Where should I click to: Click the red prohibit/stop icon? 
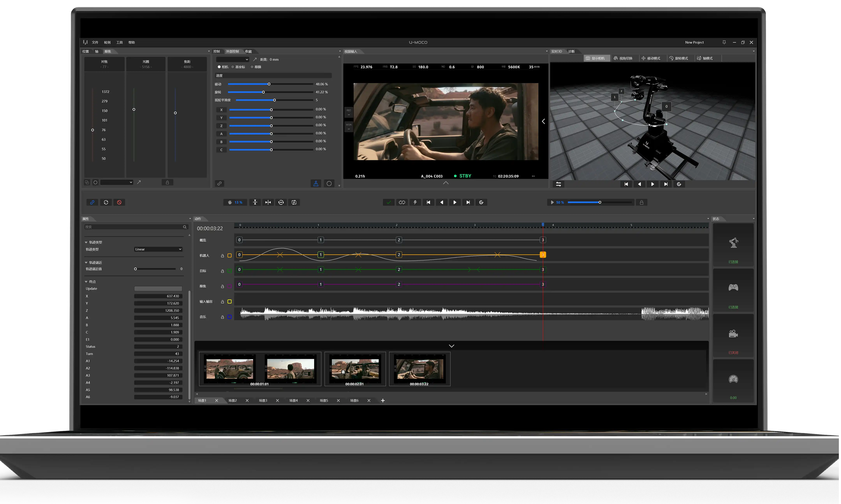[119, 202]
